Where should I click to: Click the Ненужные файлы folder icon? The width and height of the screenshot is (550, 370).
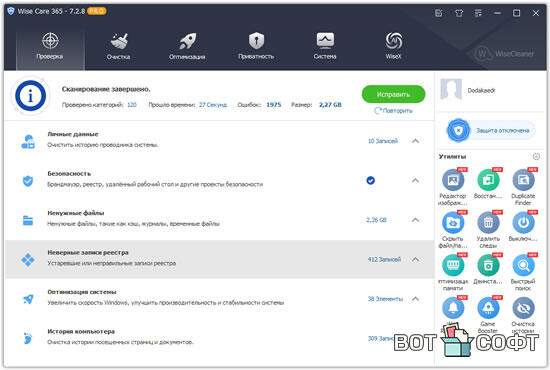point(28,220)
